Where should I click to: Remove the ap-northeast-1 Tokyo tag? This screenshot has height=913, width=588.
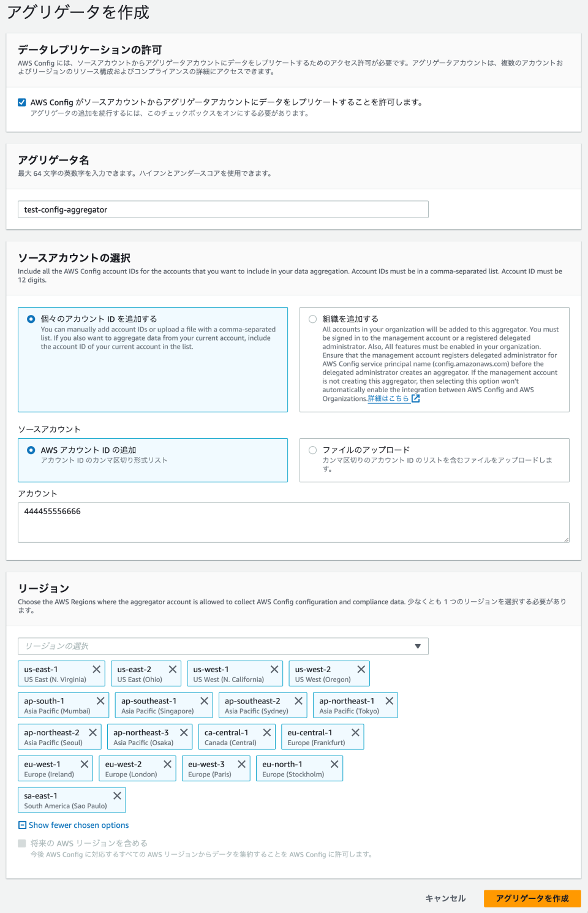tap(390, 700)
